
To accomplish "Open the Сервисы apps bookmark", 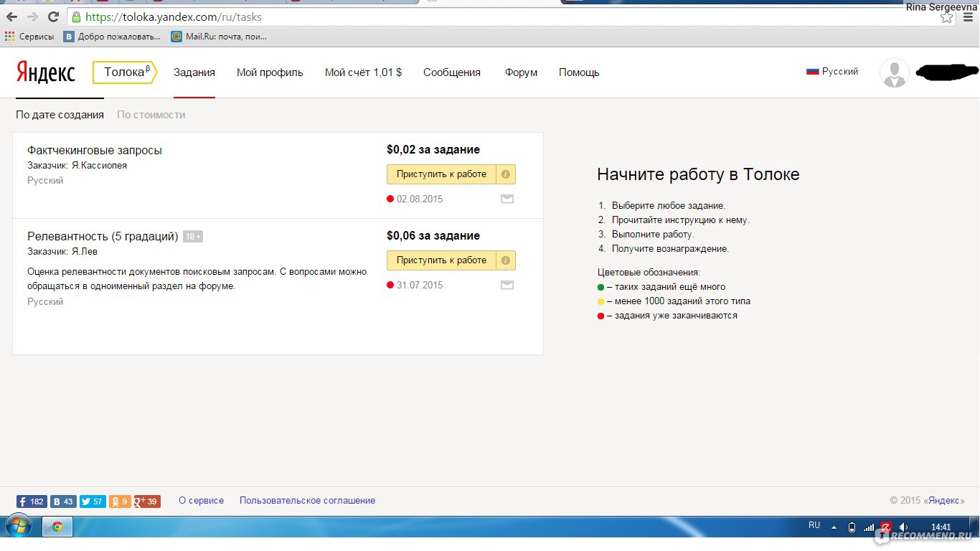I will (29, 37).
